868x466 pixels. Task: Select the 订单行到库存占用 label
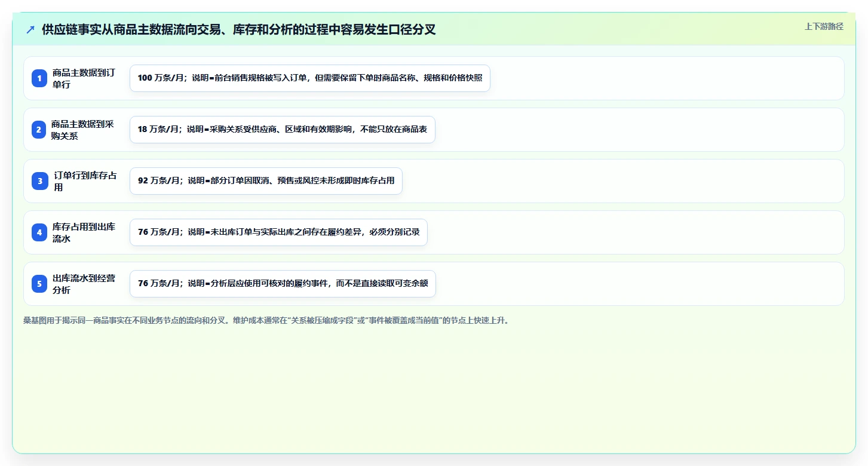tap(85, 181)
